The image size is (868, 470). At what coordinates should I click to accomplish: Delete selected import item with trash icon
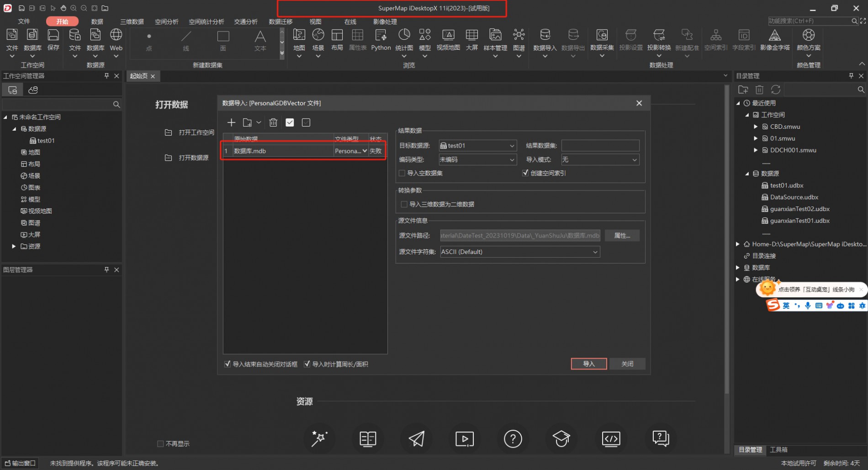[x=273, y=122]
